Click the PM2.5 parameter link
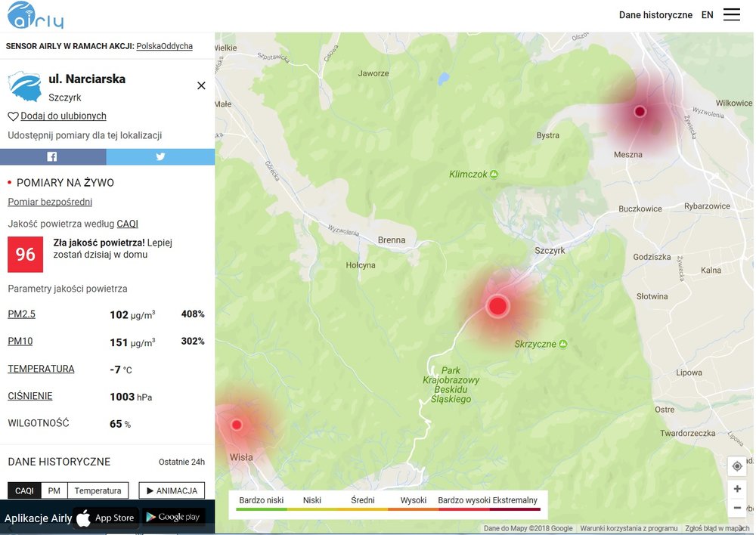 click(22, 314)
